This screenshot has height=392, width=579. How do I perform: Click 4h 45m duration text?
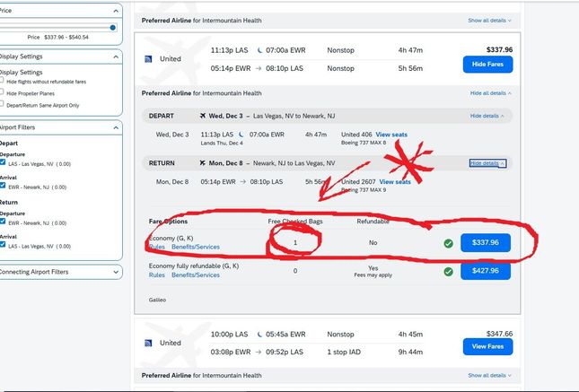pyautogui.click(x=410, y=335)
